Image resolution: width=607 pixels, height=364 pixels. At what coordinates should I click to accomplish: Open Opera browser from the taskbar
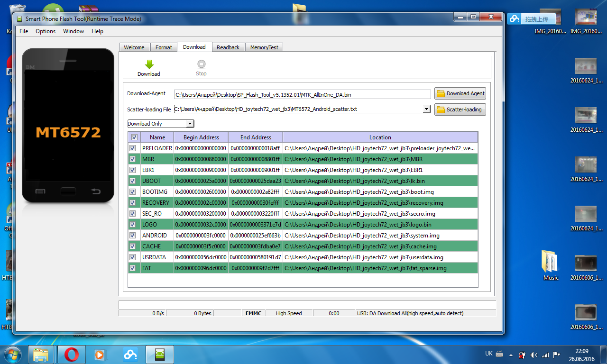(x=72, y=354)
